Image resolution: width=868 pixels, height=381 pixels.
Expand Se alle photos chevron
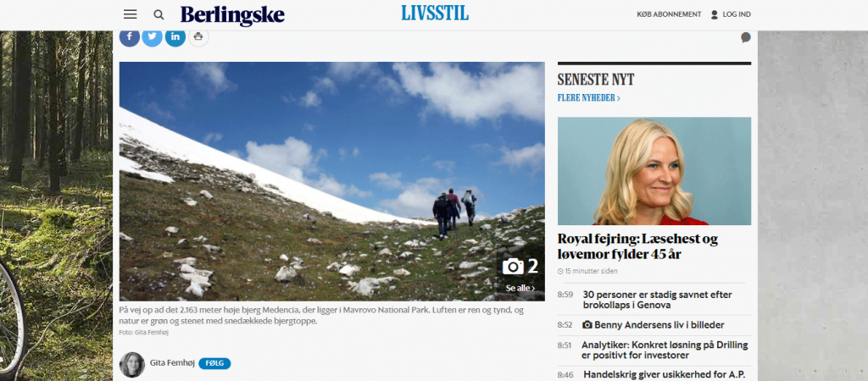click(533, 288)
